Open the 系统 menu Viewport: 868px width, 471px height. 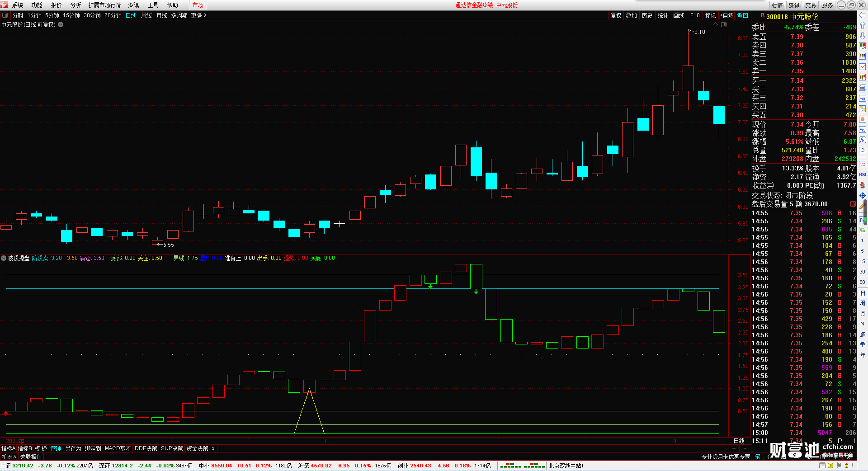(18, 5)
